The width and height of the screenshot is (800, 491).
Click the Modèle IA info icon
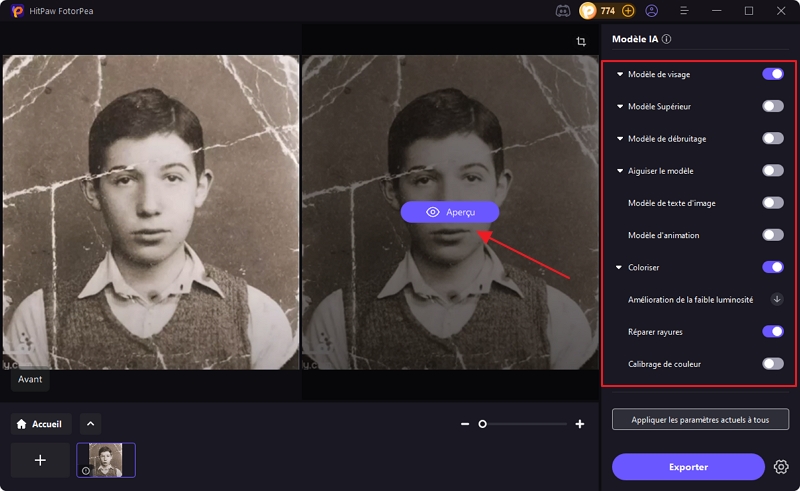666,39
